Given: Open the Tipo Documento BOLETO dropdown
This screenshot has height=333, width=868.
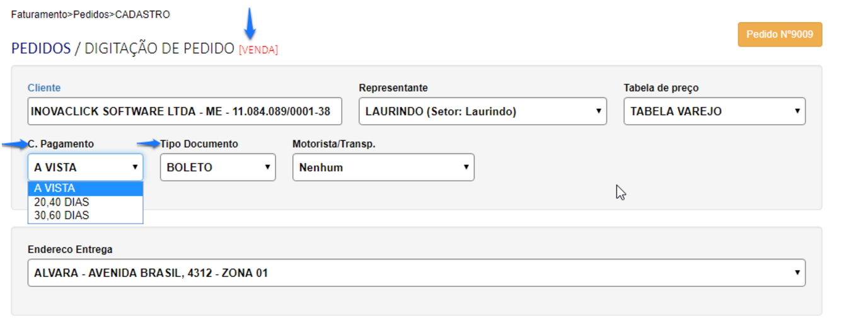Looking at the screenshot, I should (217, 167).
